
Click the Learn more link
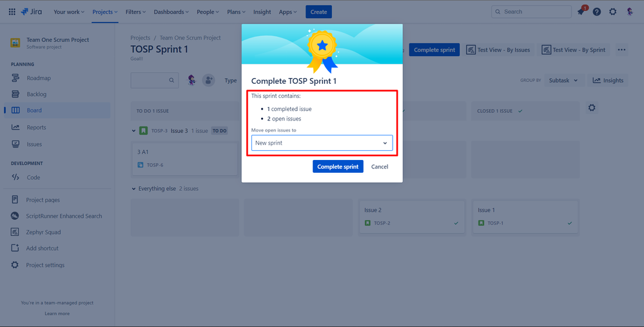[x=57, y=313]
